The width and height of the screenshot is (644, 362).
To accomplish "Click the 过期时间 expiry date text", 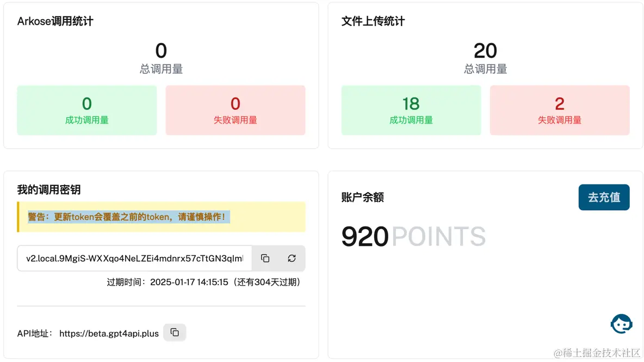I will pos(203,282).
